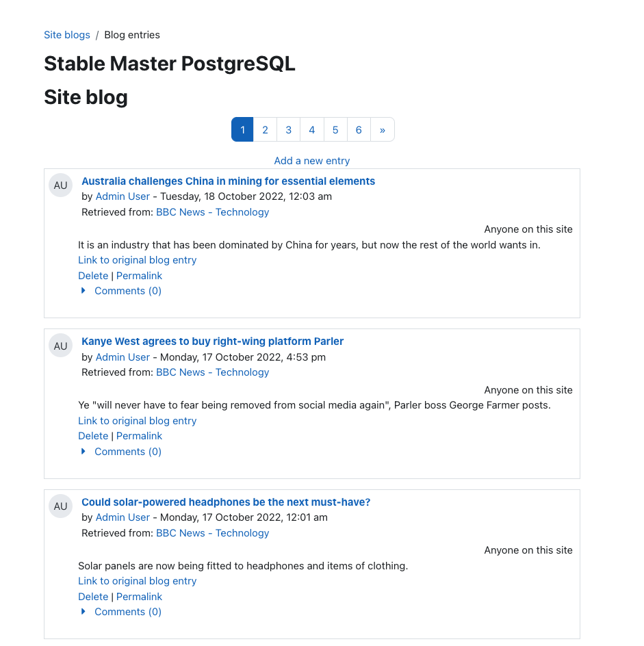Open Comments (0) link on Australia entry
This screenshot has height=646, width=644.
click(128, 291)
